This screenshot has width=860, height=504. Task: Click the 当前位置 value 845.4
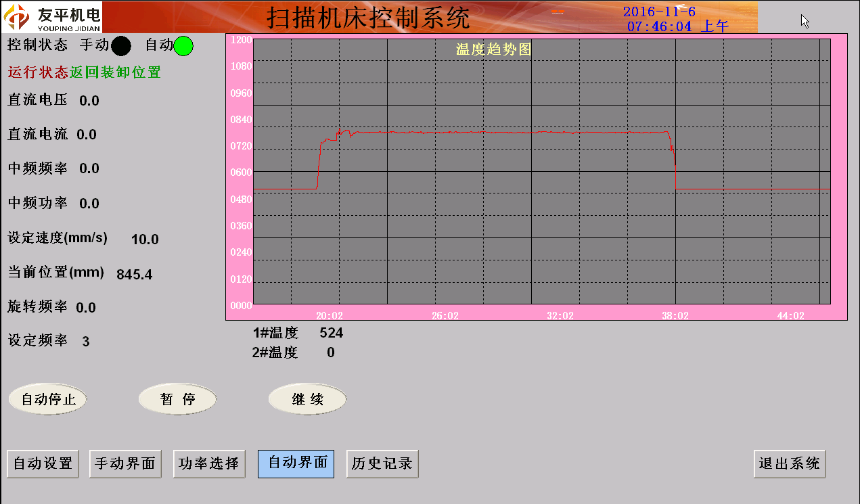134,275
